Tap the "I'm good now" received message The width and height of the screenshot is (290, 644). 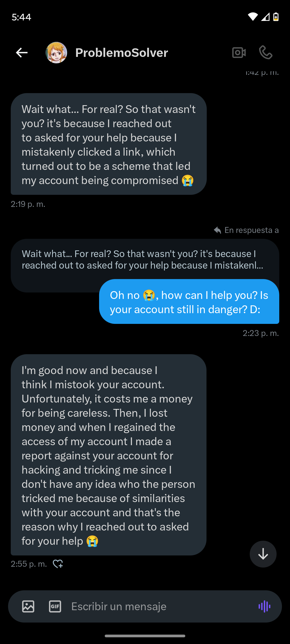(x=108, y=455)
